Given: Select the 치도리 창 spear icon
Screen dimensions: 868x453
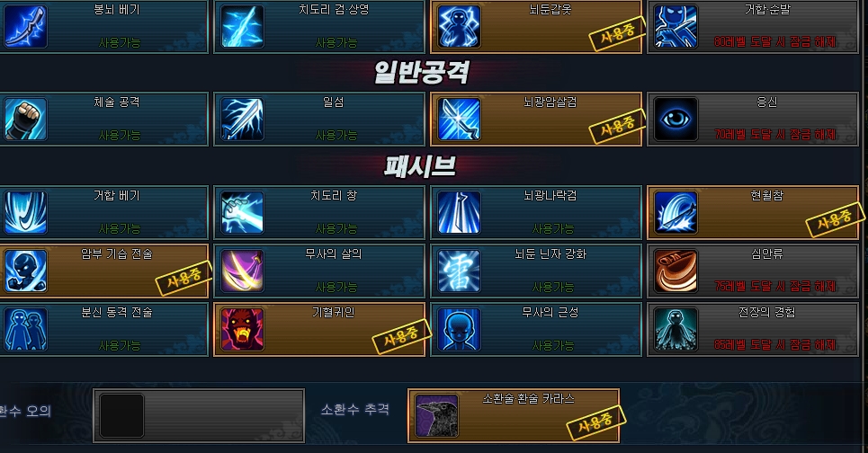Looking at the screenshot, I should 242,212.
